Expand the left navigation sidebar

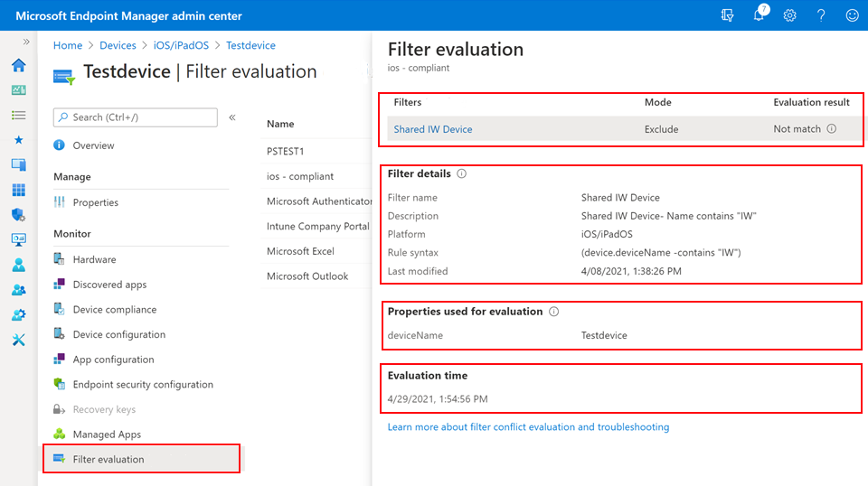[x=26, y=42]
